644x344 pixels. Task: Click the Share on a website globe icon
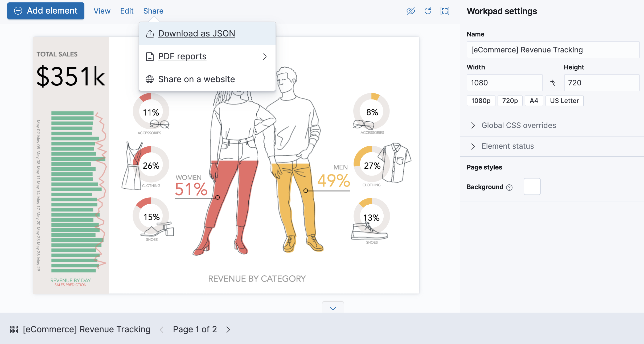pyautogui.click(x=150, y=79)
